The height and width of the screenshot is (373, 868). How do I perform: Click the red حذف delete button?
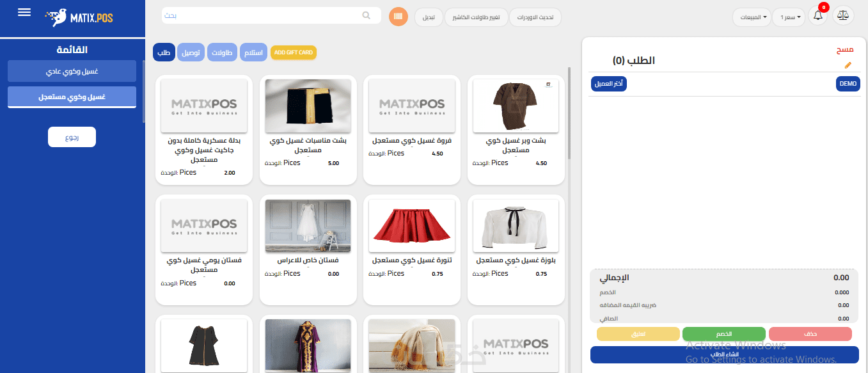810,334
